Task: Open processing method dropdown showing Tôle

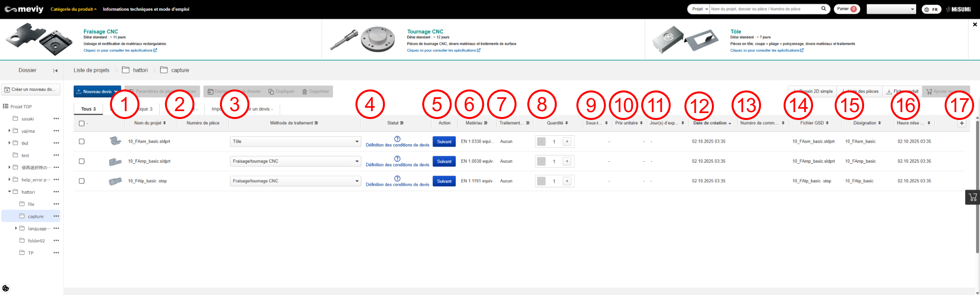Action: (x=295, y=142)
